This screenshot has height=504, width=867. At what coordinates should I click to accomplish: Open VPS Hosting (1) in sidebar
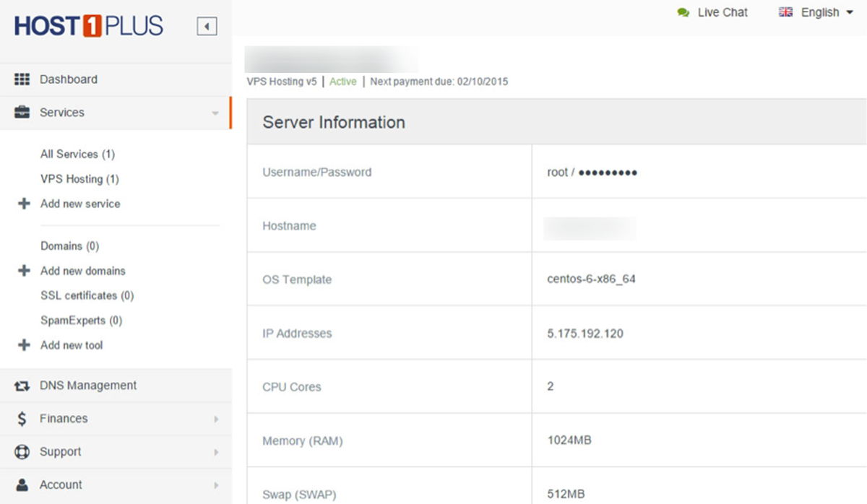click(x=79, y=178)
